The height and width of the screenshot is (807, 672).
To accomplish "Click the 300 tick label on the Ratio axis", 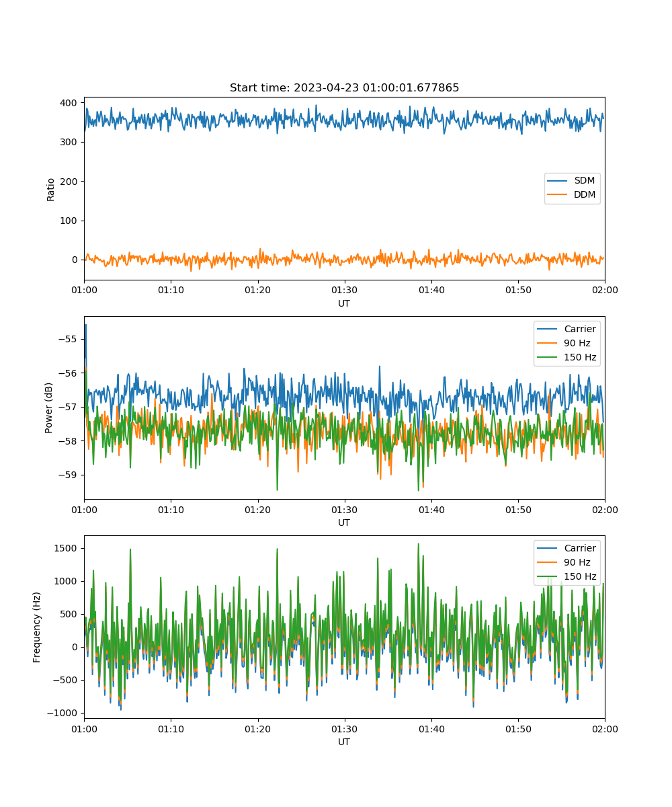I will (70, 142).
